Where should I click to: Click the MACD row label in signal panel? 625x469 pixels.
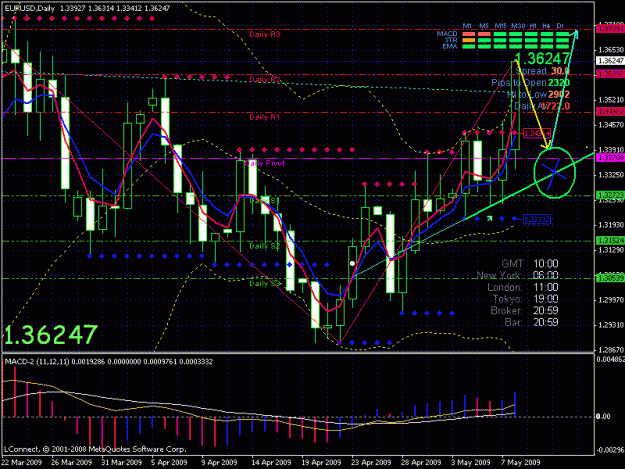(x=447, y=34)
